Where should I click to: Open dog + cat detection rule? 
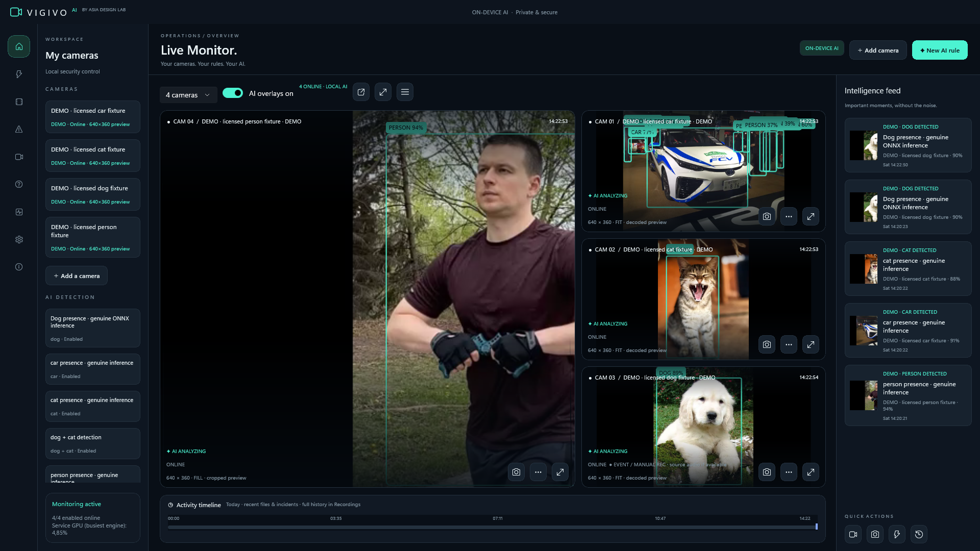(x=93, y=443)
